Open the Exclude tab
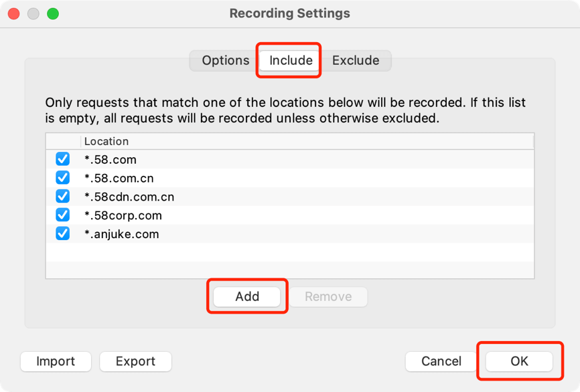 tap(356, 60)
